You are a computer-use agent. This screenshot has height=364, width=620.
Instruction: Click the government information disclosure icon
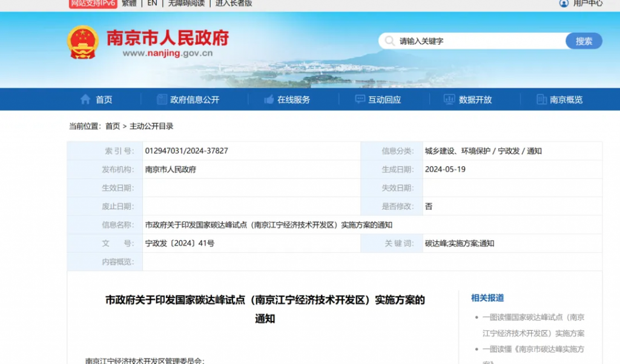162,100
